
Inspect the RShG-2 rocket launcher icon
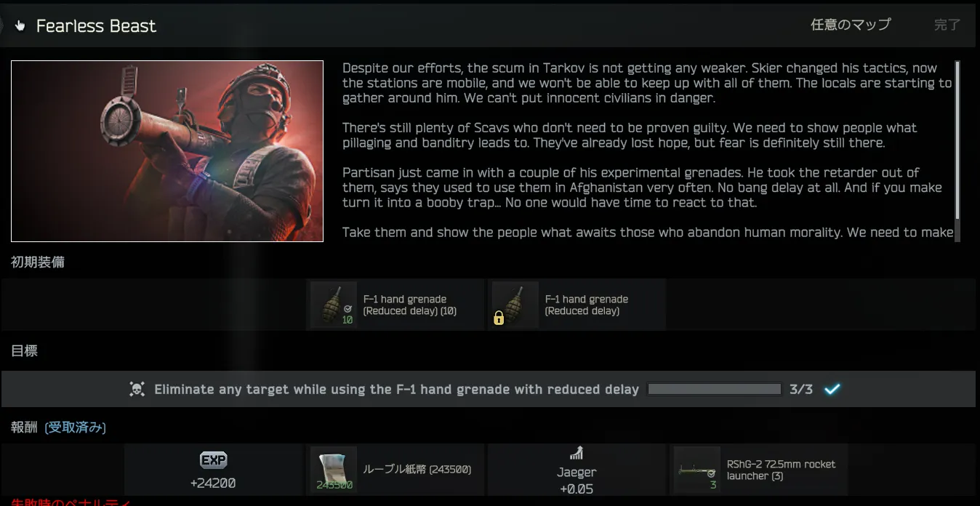coord(697,470)
